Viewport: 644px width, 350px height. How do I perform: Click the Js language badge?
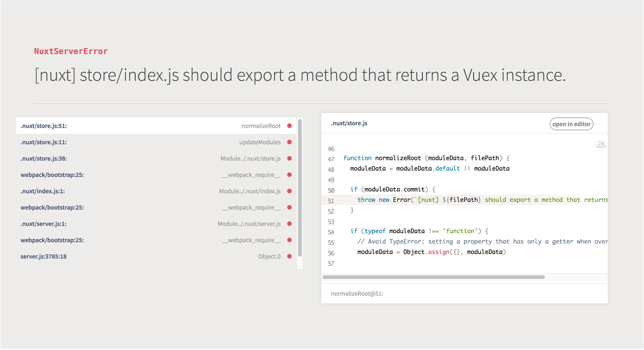point(601,143)
